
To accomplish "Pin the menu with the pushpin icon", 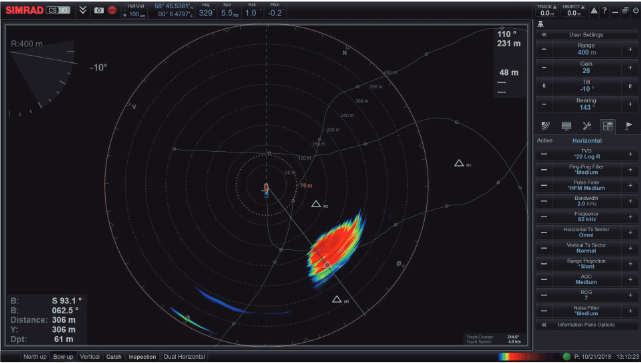I will point(540,25).
